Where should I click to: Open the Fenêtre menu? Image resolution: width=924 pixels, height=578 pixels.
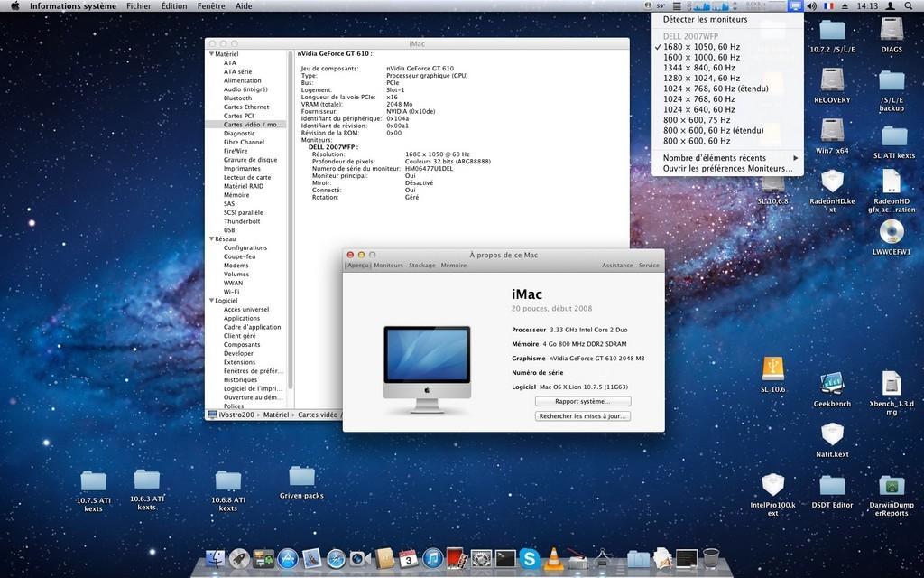[211, 6]
